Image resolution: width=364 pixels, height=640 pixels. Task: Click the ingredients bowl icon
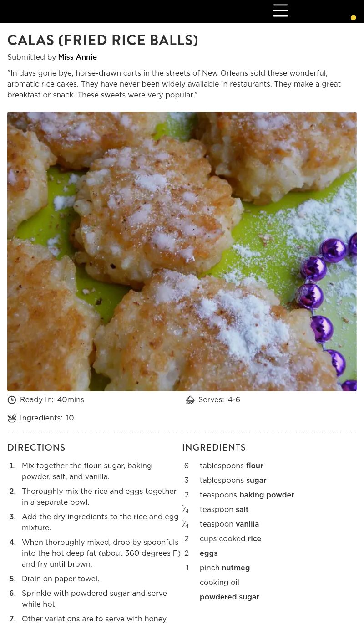[x=12, y=418]
